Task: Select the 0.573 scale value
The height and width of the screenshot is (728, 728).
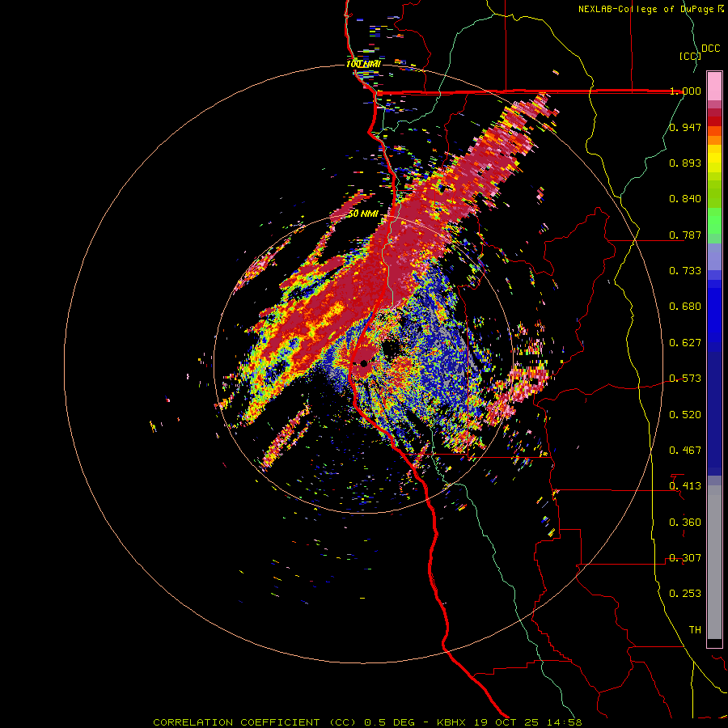Action: (x=685, y=379)
